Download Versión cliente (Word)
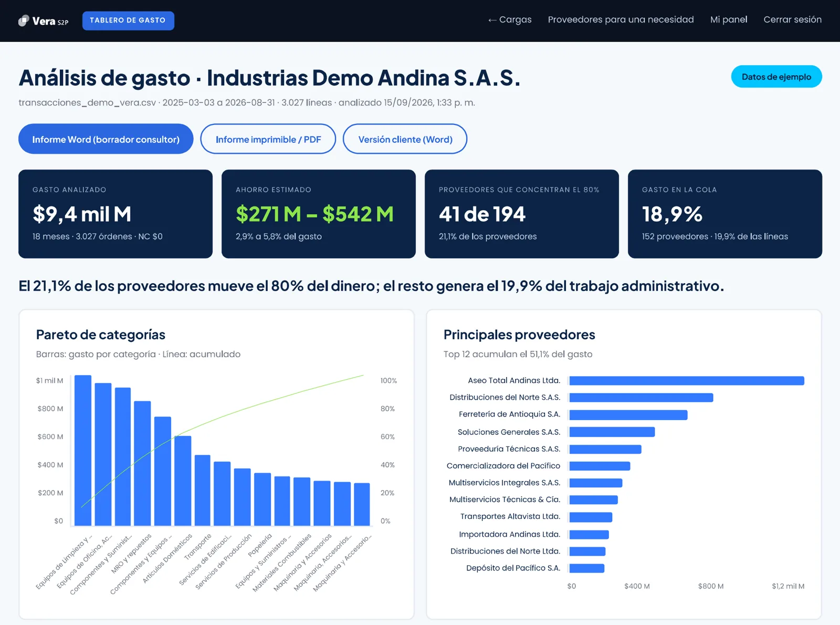 405,139
